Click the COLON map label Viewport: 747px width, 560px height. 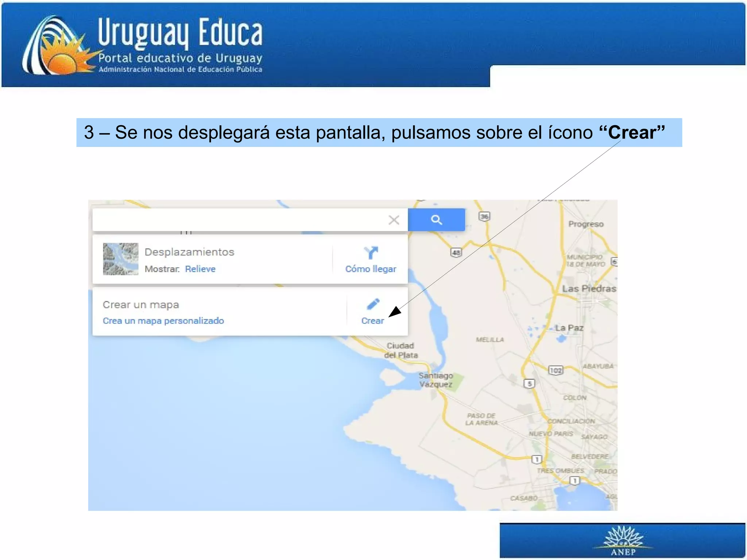(574, 398)
